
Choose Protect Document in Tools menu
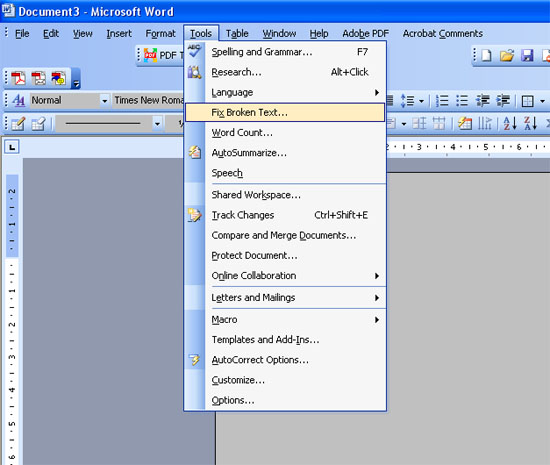tap(285, 256)
